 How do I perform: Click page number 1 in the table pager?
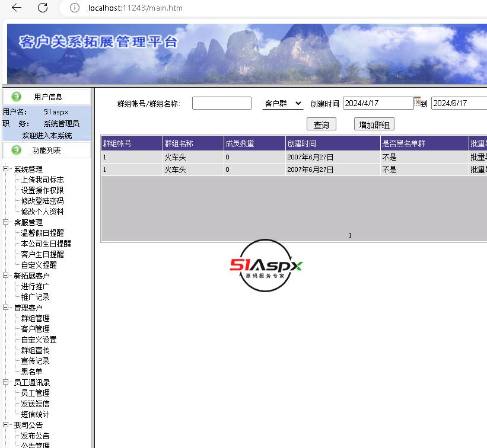[x=350, y=235]
